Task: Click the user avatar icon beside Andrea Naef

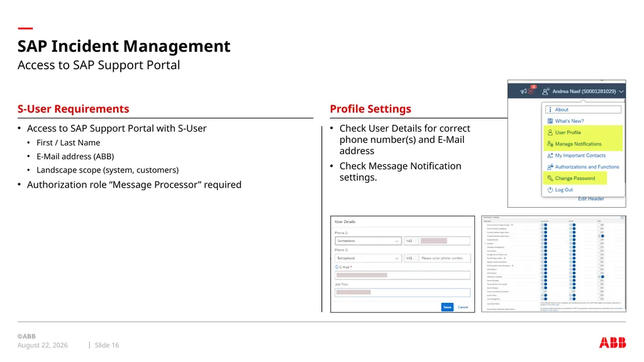Action: coord(545,91)
